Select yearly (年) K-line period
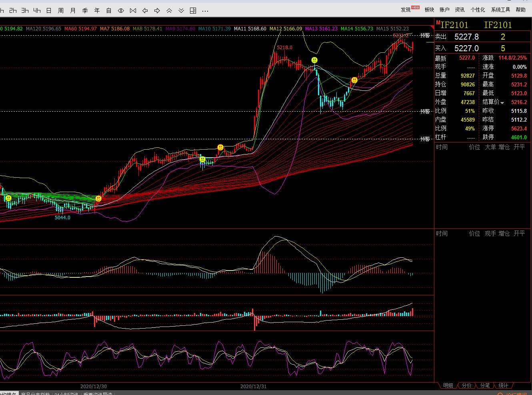 click(x=97, y=10)
